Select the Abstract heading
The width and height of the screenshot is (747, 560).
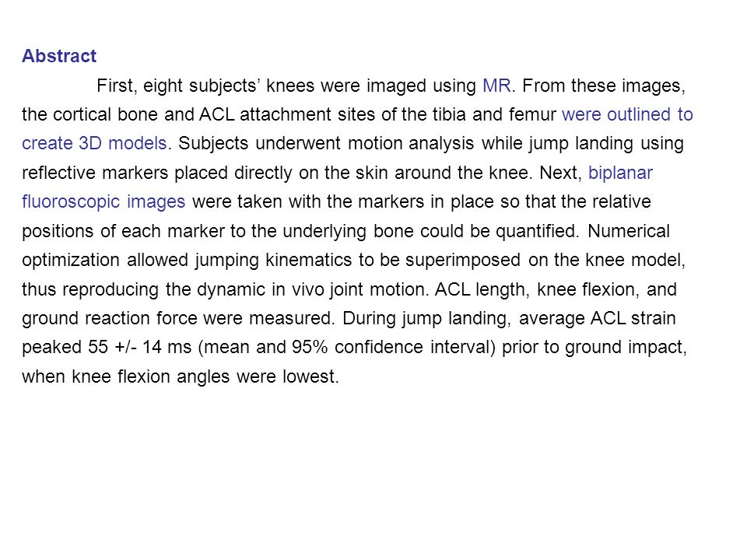[59, 56]
